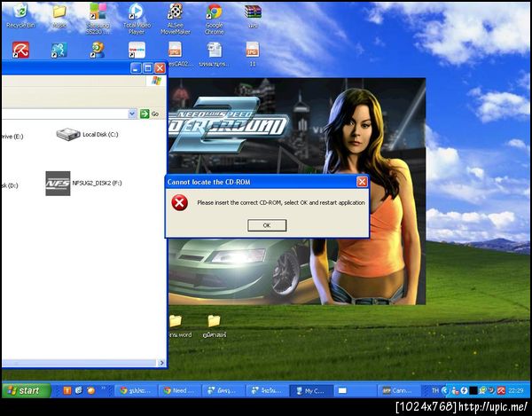532x416 pixels.
Task: Click the round orange quick launch icon
Action: (x=90, y=390)
